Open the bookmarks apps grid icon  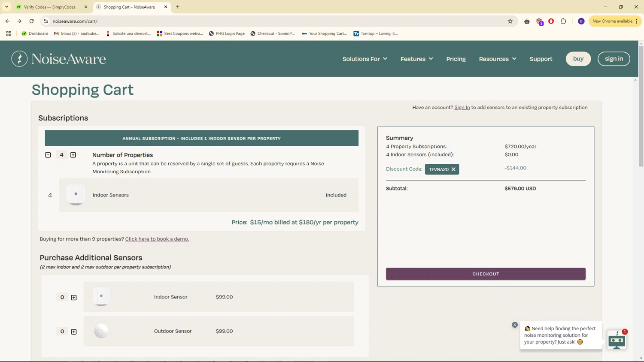tap(9, 33)
